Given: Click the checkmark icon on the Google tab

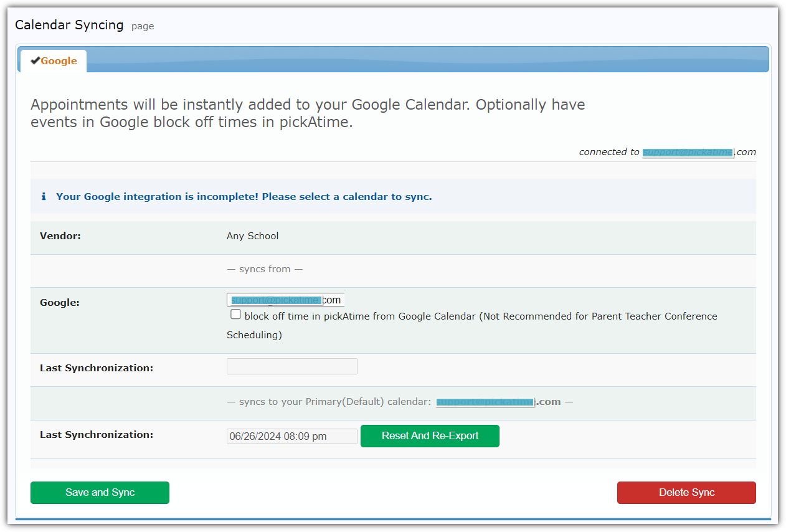Looking at the screenshot, I should pos(36,60).
